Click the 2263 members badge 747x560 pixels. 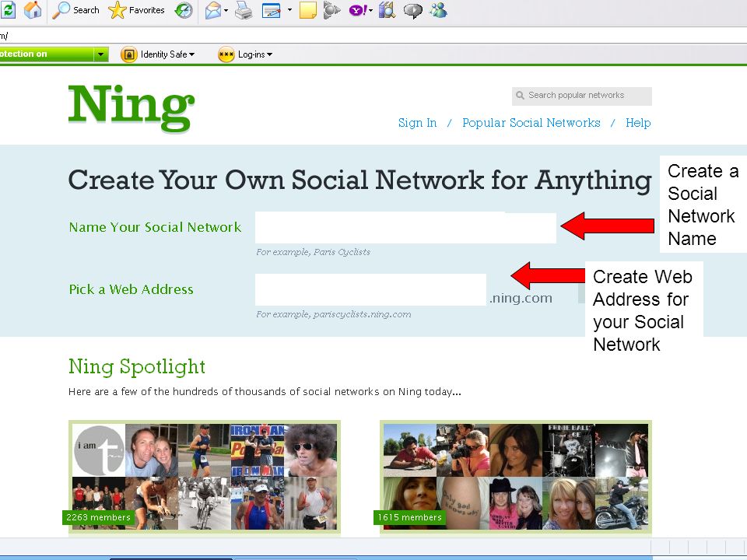(x=98, y=517)
